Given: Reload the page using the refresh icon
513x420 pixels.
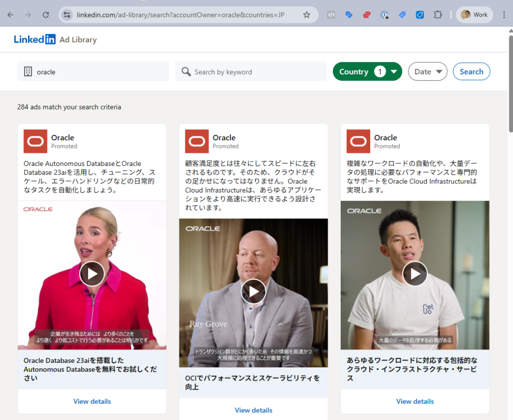Looking at the screenshot, I should tap(46, 15).
